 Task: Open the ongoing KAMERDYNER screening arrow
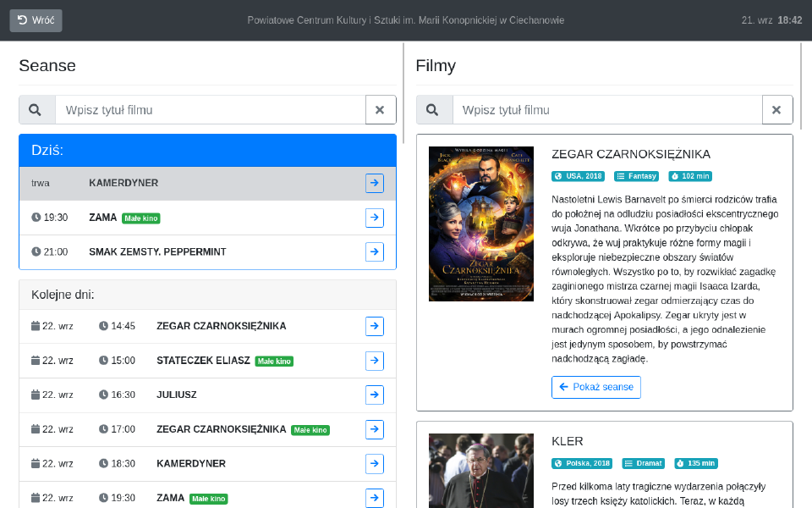pos(375,183)
